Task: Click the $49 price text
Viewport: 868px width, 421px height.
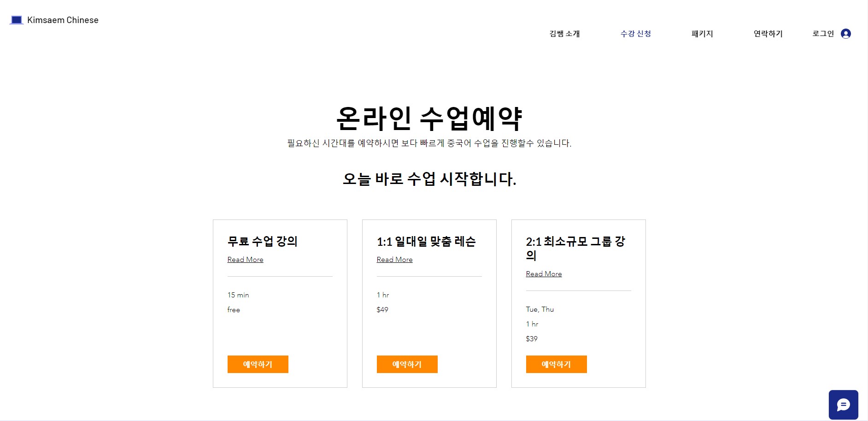Action: pos(382,310)
